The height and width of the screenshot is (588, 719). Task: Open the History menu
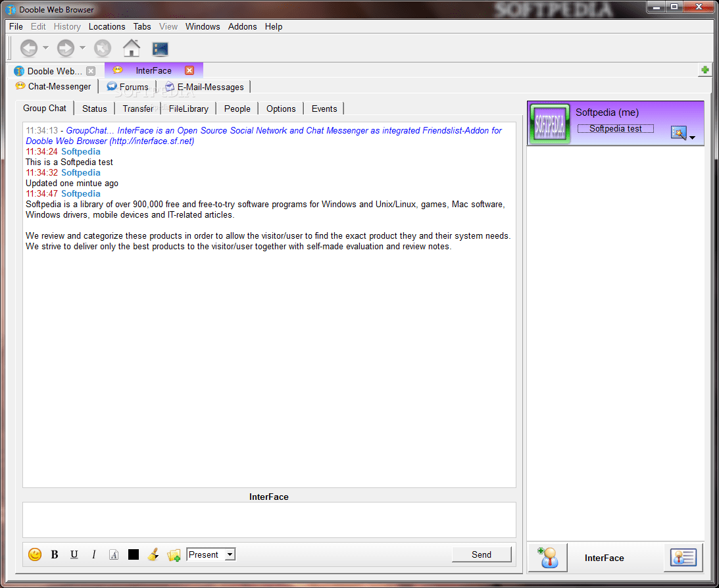[67, 26]
